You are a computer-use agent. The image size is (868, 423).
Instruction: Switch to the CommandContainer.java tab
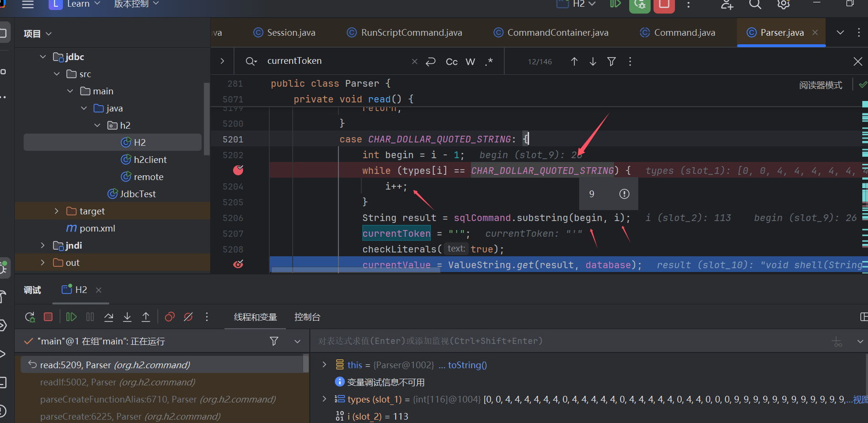click(x=551, y=32)
